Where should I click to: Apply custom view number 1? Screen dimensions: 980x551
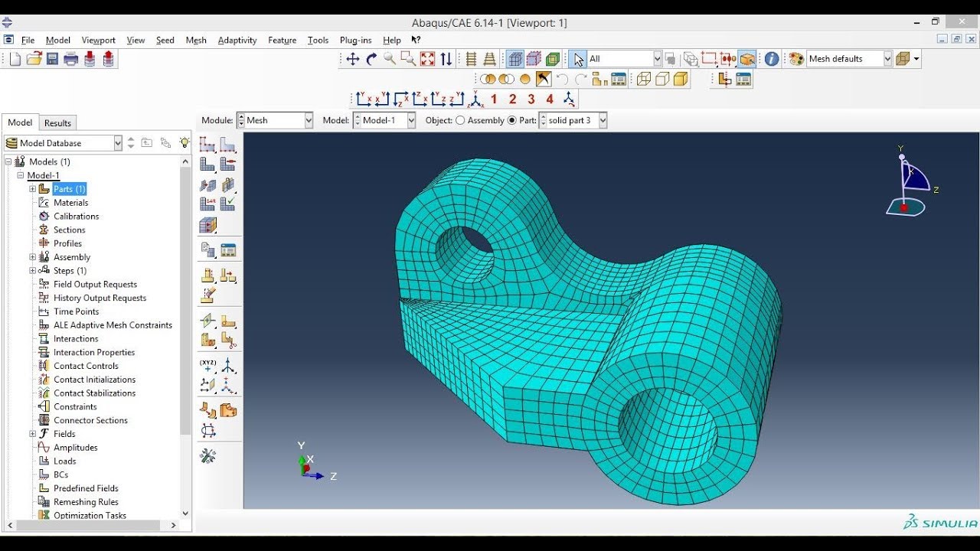[x=494, y=99]
